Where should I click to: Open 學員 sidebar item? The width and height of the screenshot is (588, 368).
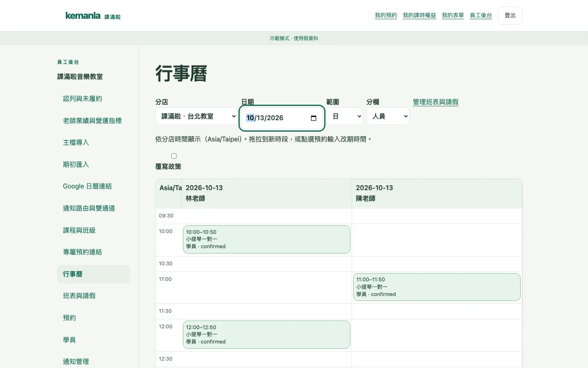[94, 340]
